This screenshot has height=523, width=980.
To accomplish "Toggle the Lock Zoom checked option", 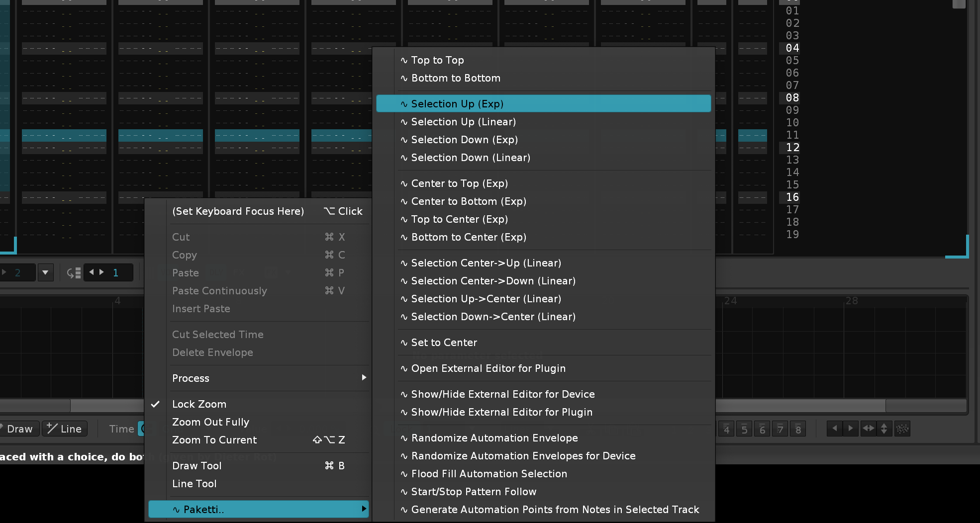I will click(x=199, y=404).
